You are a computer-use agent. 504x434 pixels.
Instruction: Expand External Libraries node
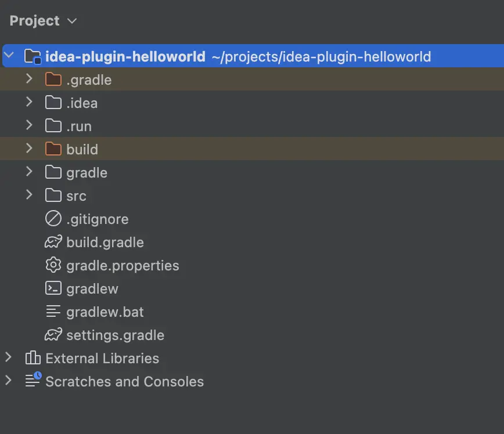click(8, 357)
